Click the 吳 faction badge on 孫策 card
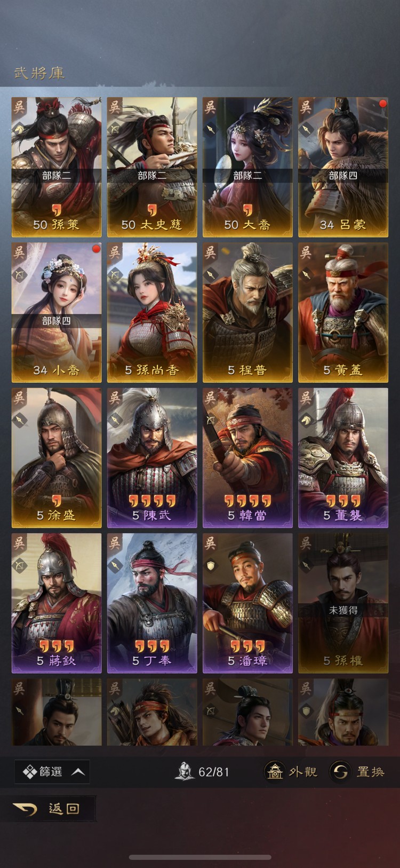 coord(20,107)
